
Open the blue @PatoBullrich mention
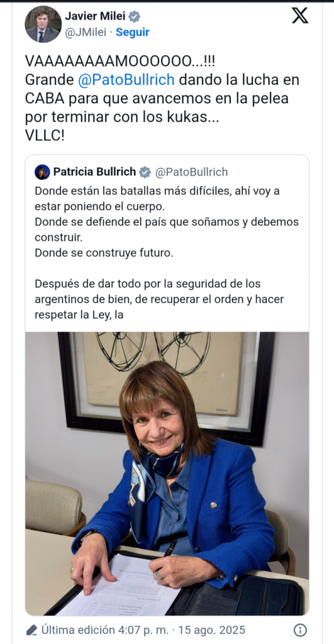[x=126, y=80]
